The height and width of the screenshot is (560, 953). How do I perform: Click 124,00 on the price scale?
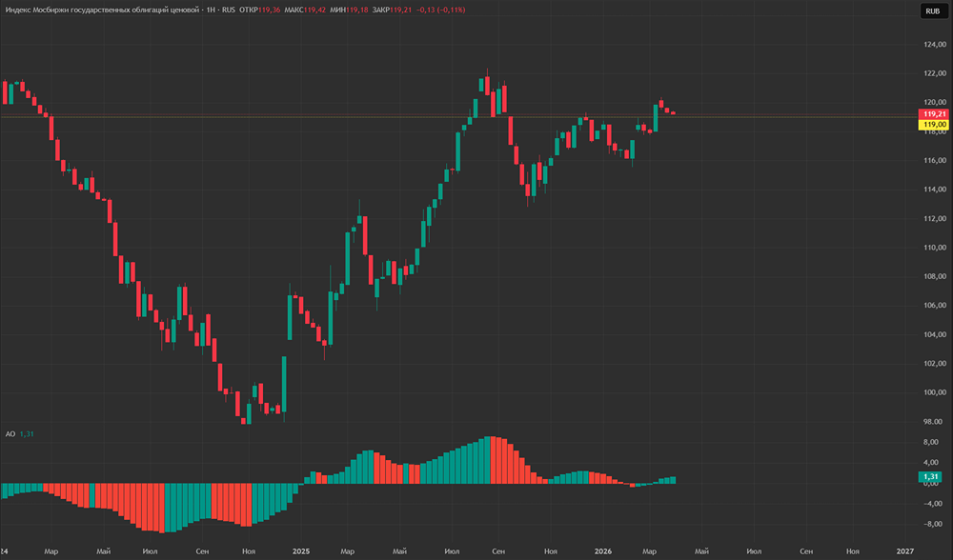(x=935, y=45)
